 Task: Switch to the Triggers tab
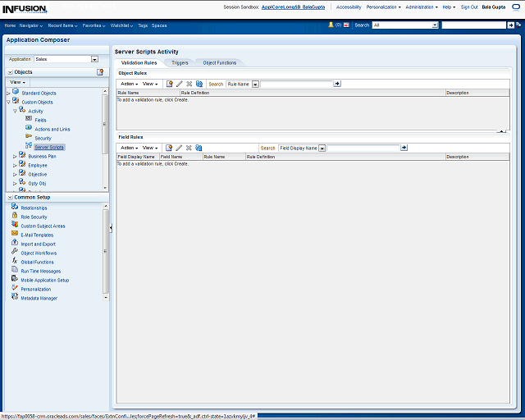coord(179,62)
